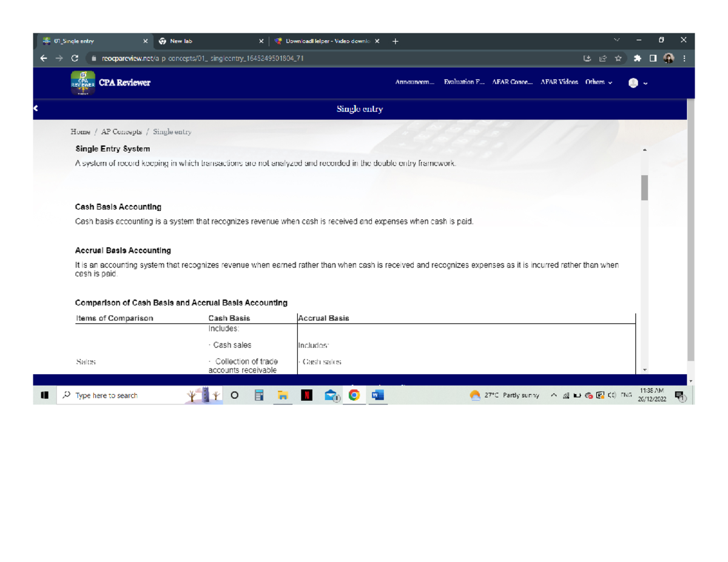Go to AP Concepts breadcrumb link
Image resolution: width=728 pixels, height=562 pixels.
pos(121,132)
